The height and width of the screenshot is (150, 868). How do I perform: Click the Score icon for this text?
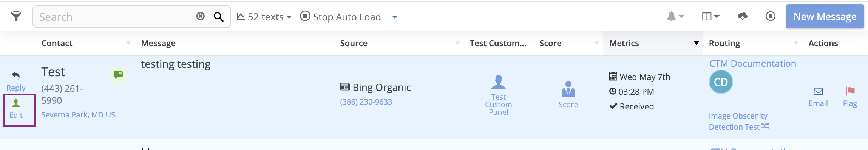568,89
